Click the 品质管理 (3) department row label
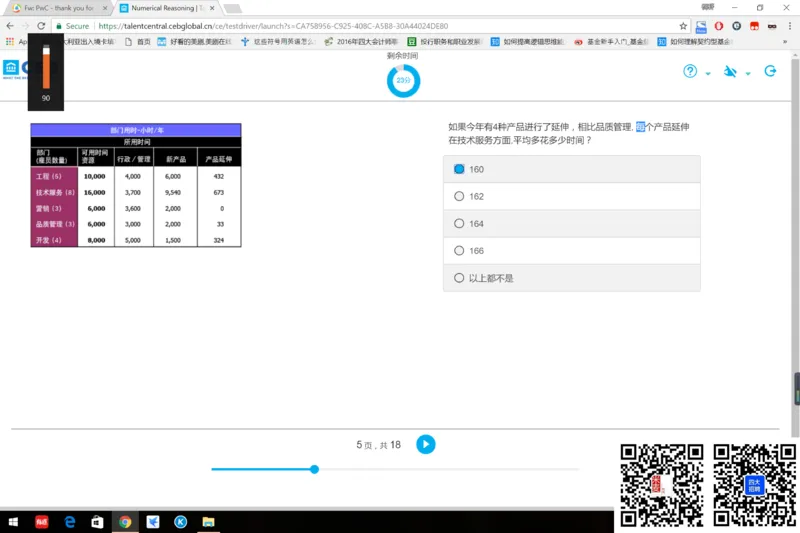800x533 pixels. 55,224
